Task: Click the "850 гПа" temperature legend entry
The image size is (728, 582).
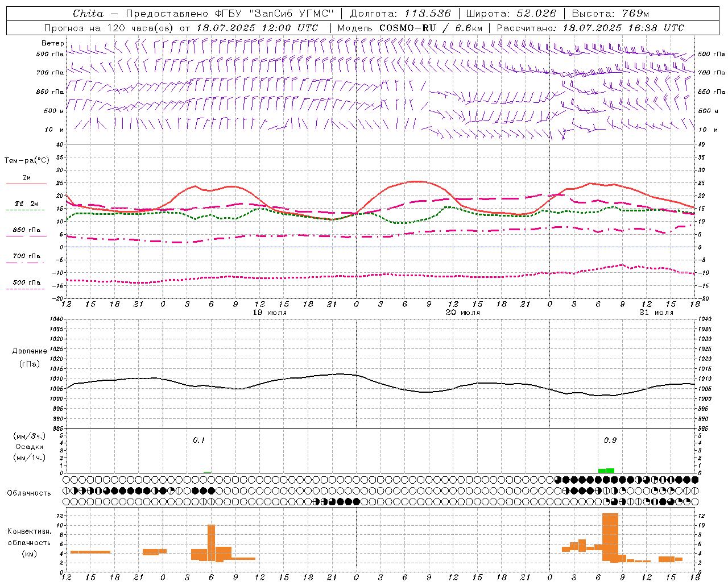Action: point(27,230)
